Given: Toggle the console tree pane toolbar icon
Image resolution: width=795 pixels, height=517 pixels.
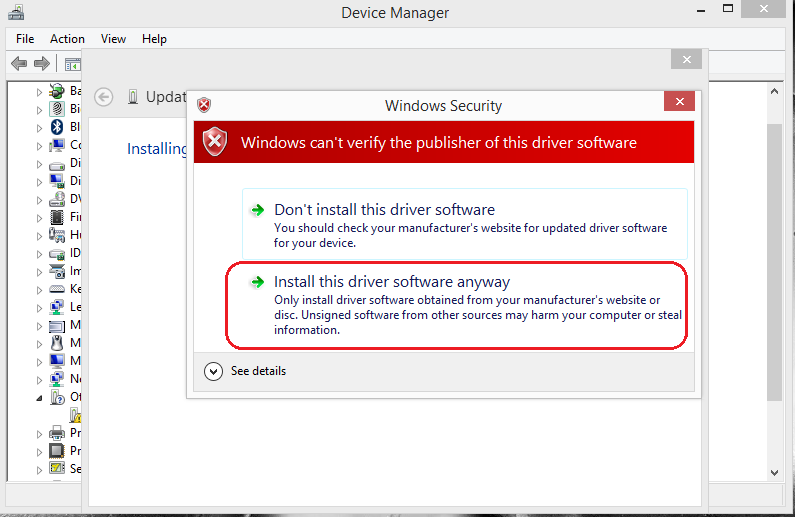Looking at the screenshot, I should (72, 64).
